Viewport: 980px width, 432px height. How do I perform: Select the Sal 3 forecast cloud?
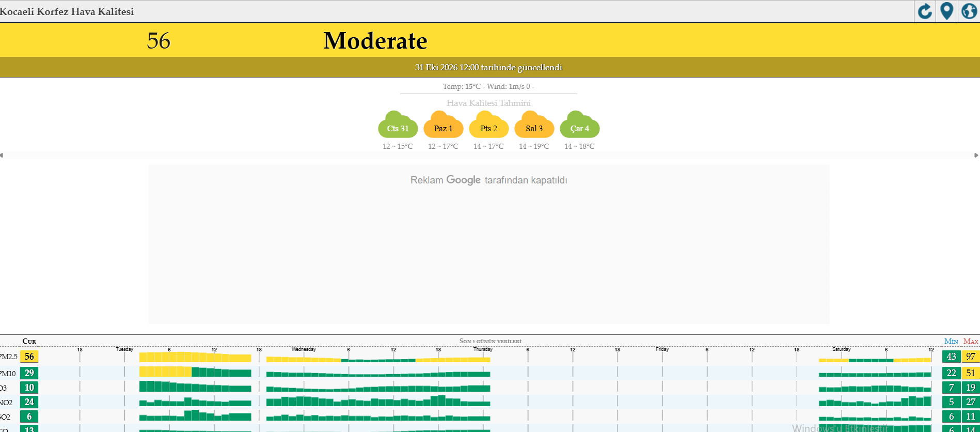[x=534, y=125]
